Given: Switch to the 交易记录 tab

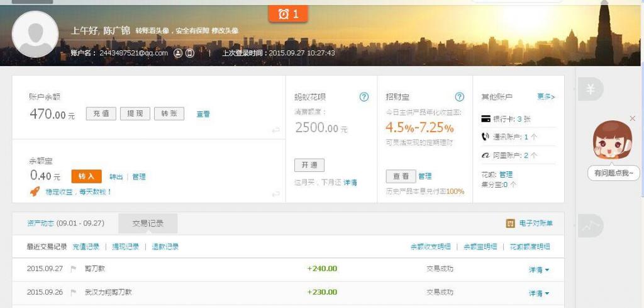Looking at the screenshot, I should pyautogui.click(x=148, y=224).
